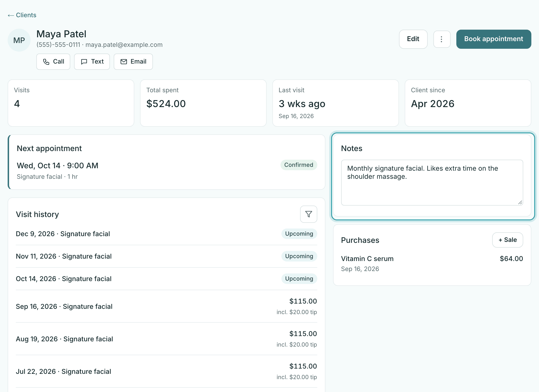Go back to Clients list
Screen dimensions: 539x392
pyautogui.click(x=22, y=15)
